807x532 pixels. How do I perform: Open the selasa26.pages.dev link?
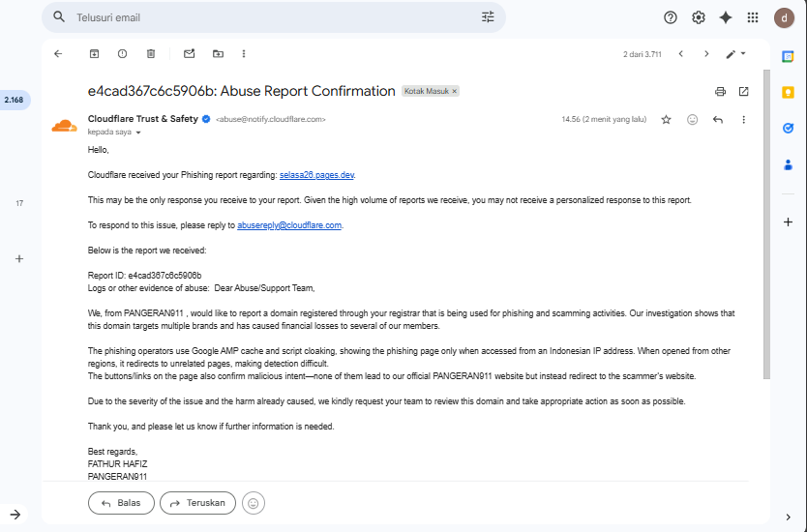316,175
